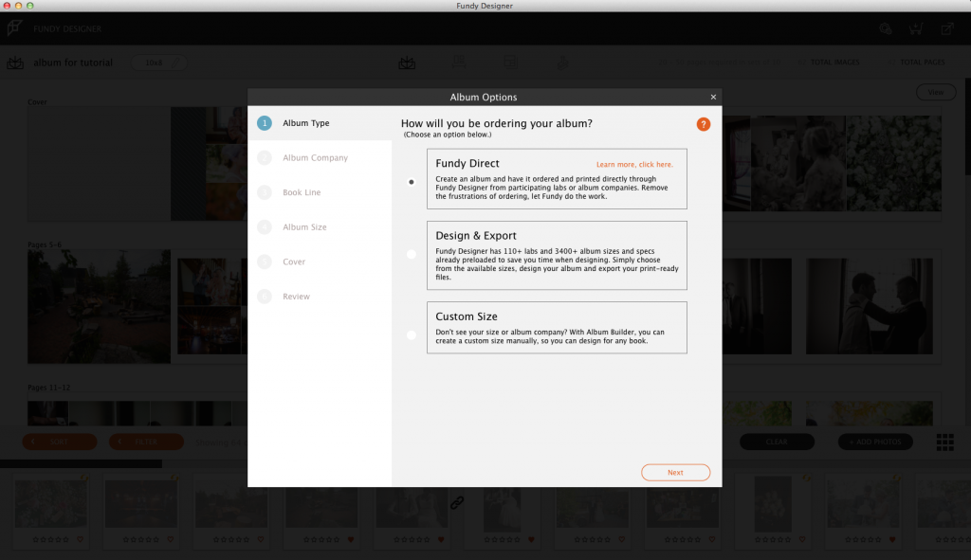The width and height of the screenshot is (971, 560).
Task: Select the Album Builder icon in the center toolbar
Action: pos(407,63)
